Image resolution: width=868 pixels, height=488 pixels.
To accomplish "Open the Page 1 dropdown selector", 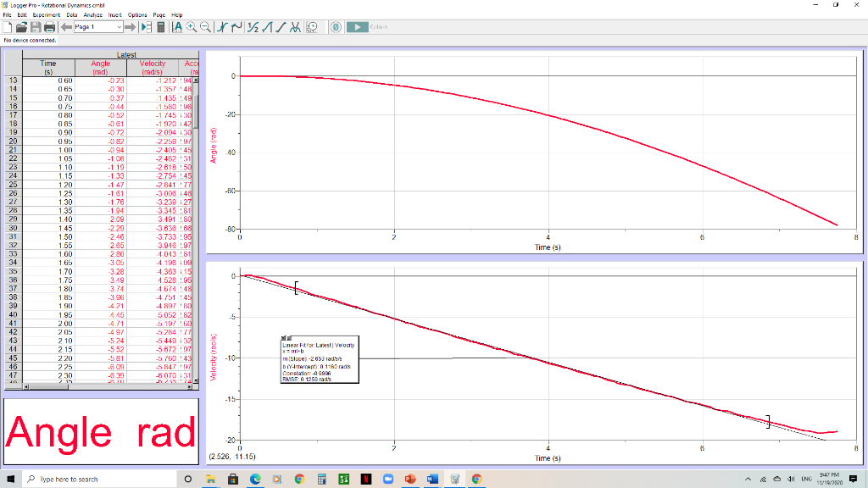I will (98, 27).
